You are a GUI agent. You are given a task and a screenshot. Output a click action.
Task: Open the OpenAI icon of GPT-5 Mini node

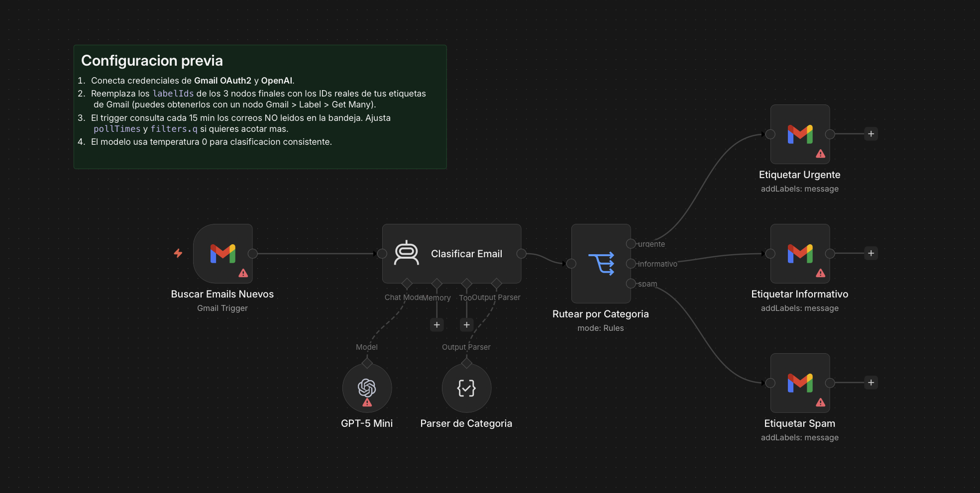(x=367, y=388)
